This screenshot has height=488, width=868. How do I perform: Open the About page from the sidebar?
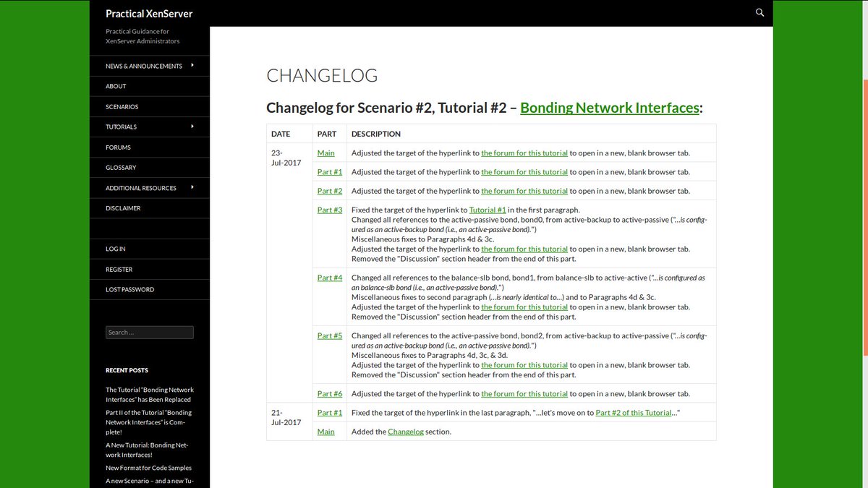point(116,86)
